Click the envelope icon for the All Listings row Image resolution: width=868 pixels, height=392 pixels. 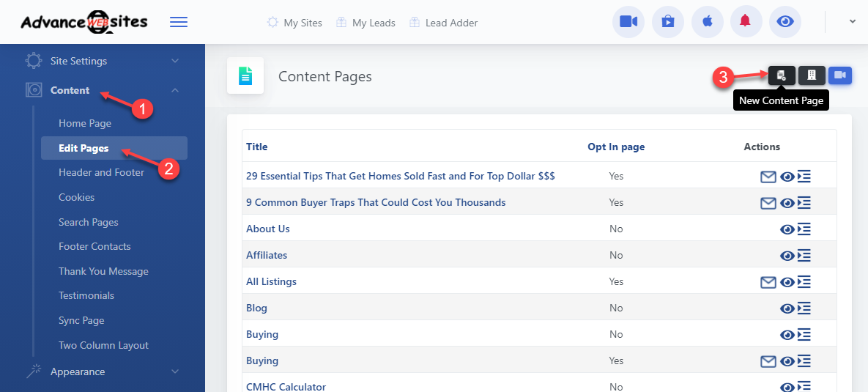(768, 282)
